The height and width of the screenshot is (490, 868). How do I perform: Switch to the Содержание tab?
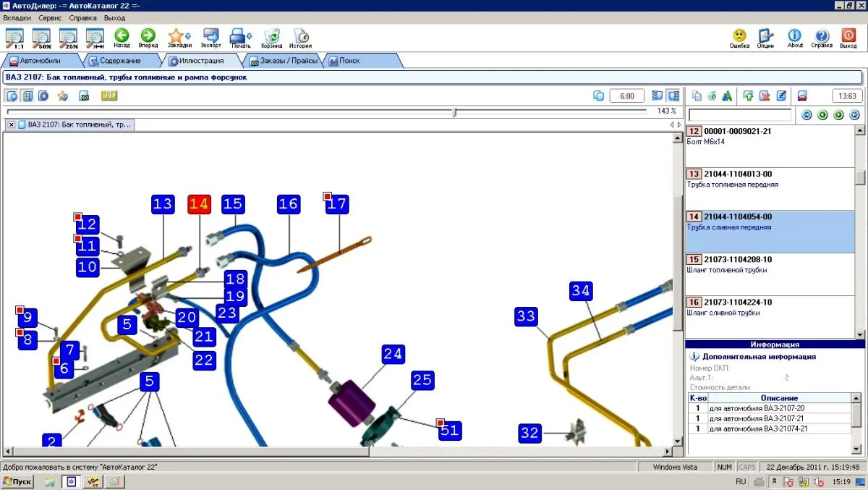click(x=120, y=61)
